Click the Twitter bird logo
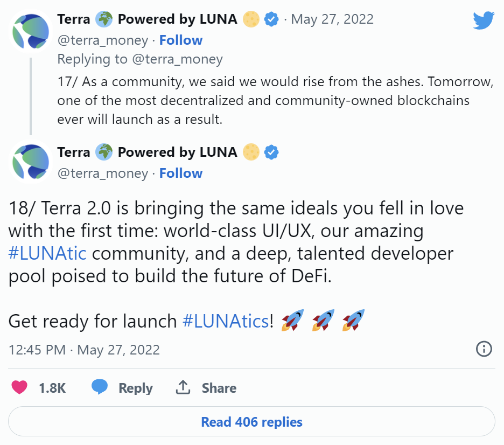The image size is (504, 445). pyautogui.click(x=483, y=20)
